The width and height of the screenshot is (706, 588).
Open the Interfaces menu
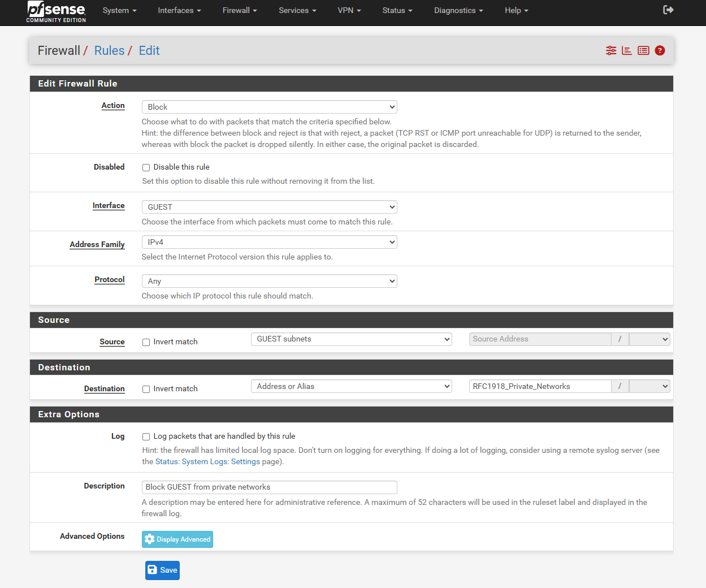point(179,10)
